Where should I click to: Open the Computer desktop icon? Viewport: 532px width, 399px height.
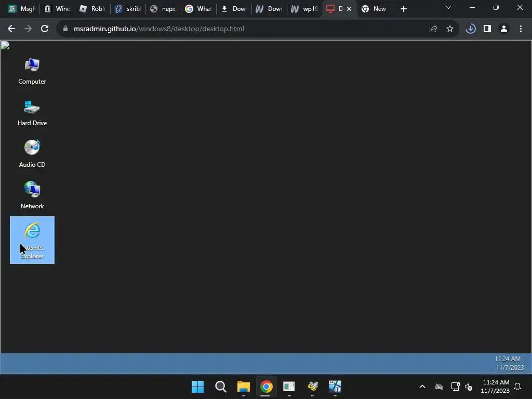click(x=32, y=71)
